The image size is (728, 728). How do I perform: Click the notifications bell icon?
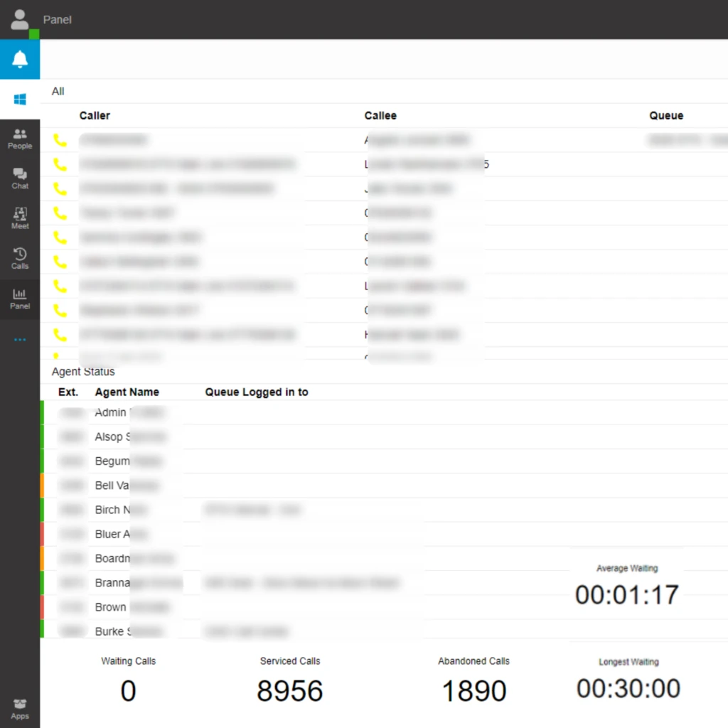(19, 59)
